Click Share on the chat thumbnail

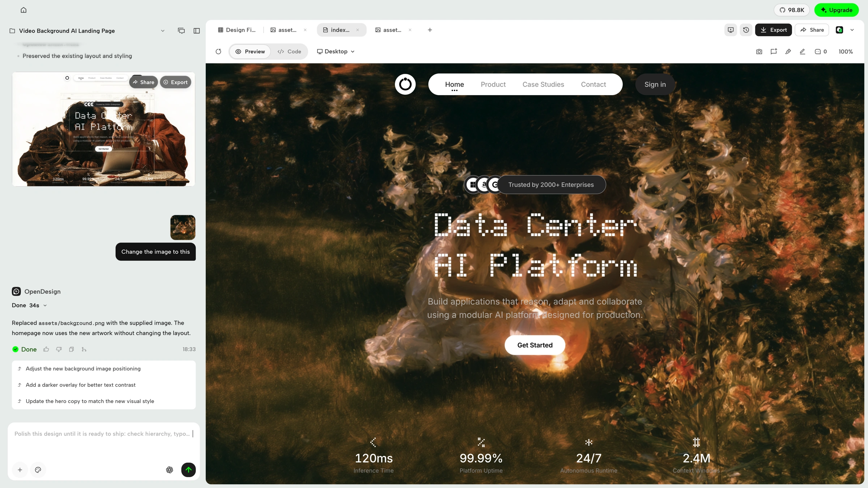pos(144,82)
